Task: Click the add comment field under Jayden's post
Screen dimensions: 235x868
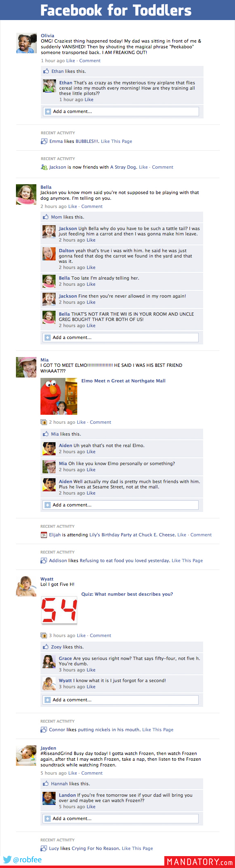Action: point(121,818)
